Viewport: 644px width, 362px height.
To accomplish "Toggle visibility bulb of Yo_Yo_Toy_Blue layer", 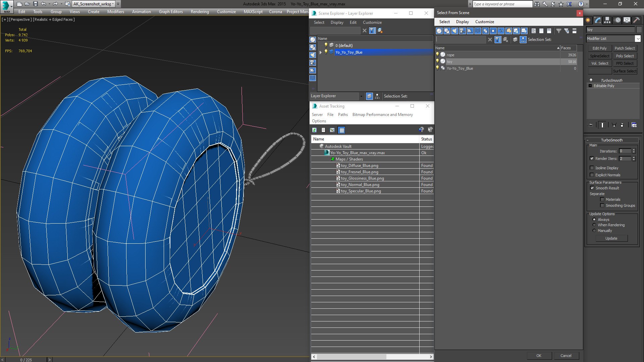I will pos(326,52).
